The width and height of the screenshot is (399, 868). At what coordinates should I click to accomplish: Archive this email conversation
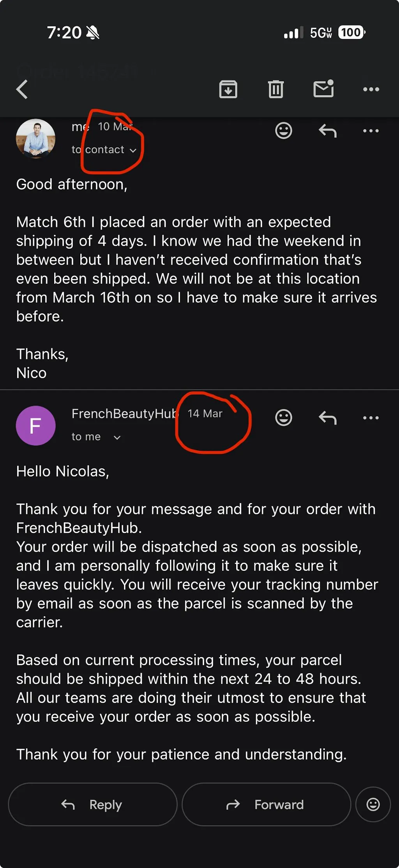tap(228, 89)
